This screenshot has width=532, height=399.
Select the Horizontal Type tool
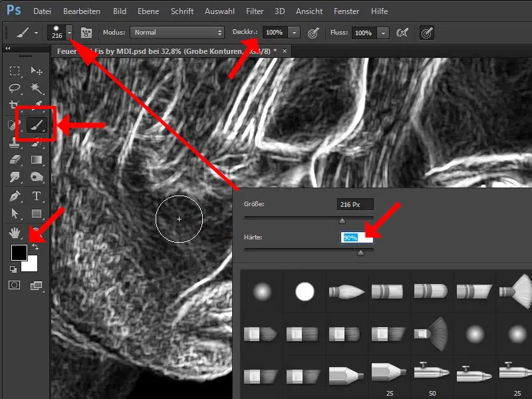click(37, 196)
